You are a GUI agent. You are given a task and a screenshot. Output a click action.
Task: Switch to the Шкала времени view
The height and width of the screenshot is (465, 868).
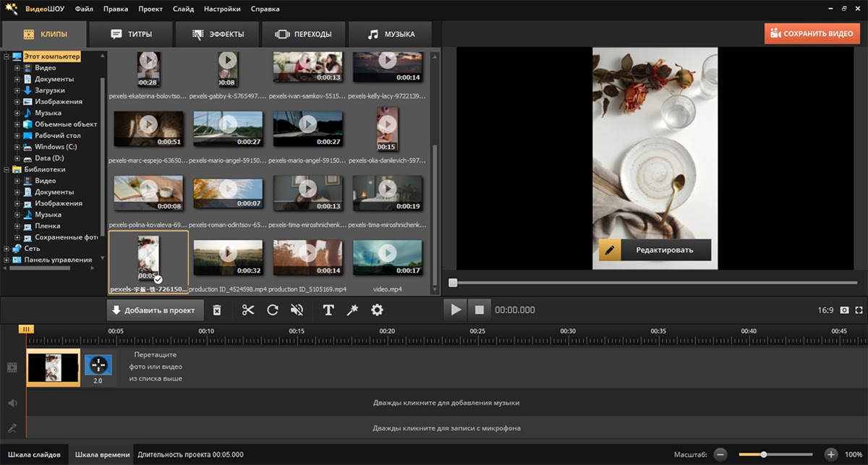point(103,455)
